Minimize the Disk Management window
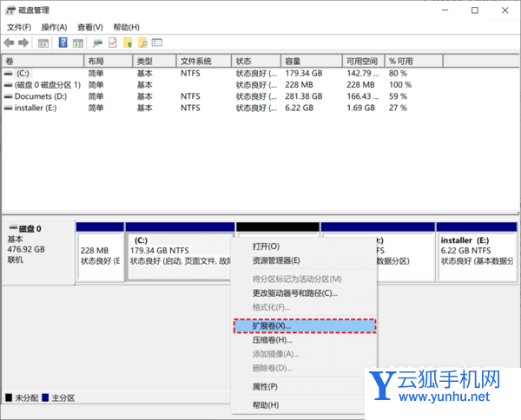 (445, 10)
